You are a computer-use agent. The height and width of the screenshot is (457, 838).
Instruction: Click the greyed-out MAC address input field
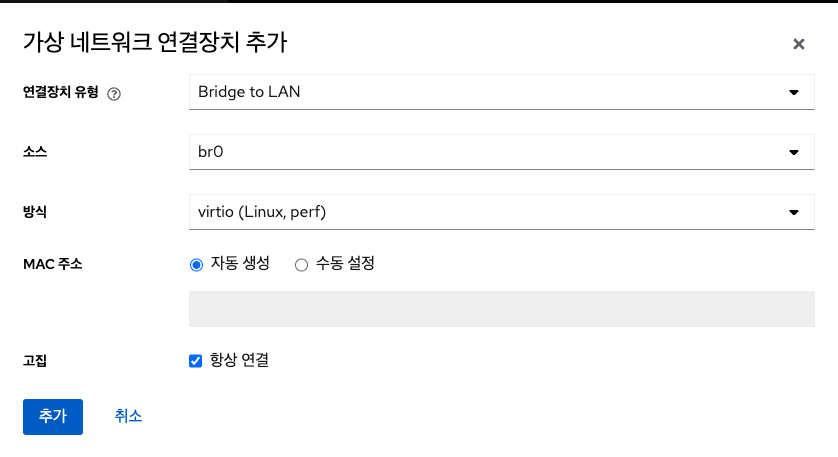pyautogui.click(x=501, y=309)
